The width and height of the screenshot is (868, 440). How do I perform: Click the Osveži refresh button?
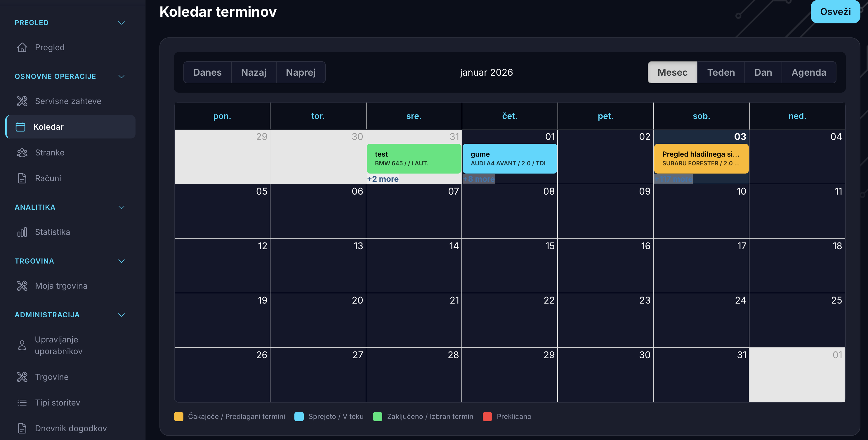(x=835, y=12)
